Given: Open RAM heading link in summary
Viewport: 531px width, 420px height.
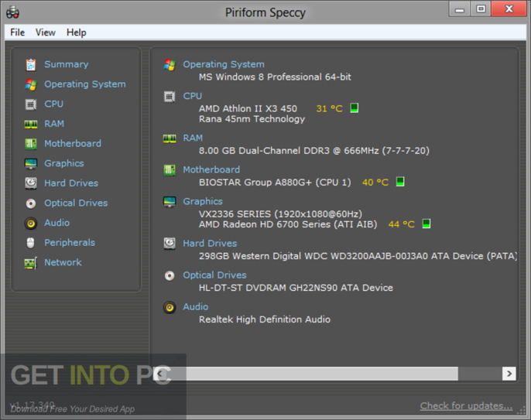Looking at the screenshot, I should click(193, 138).
